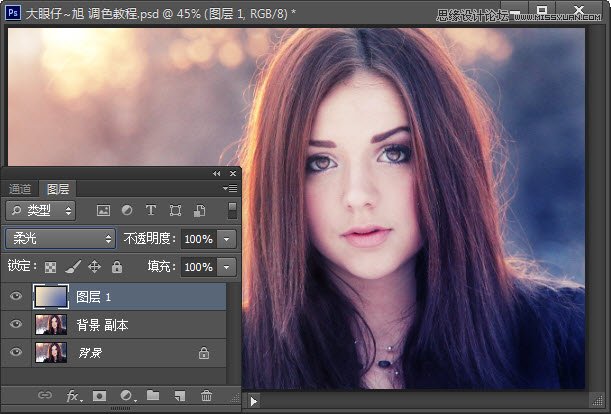Open the 类型 filter type dropdown

41,211
